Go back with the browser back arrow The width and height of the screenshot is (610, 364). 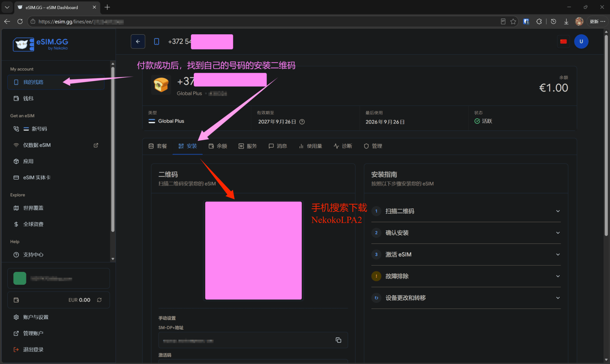point(7,22)
